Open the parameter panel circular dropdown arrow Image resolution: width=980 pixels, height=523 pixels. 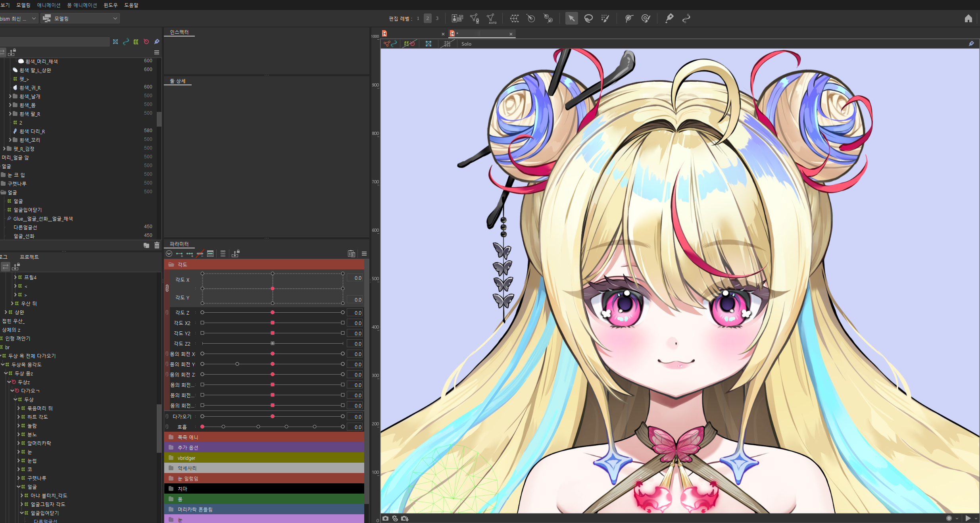(169, 254)
